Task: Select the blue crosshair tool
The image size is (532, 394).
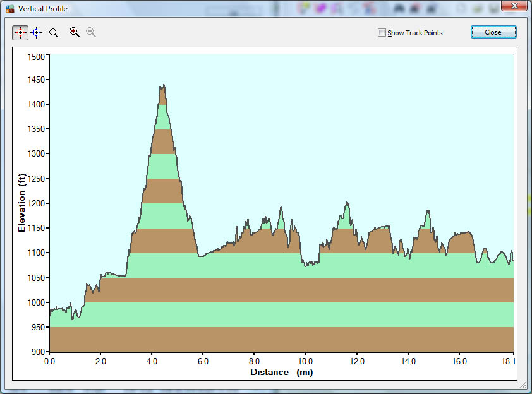Action: click(x=37, y=32)
